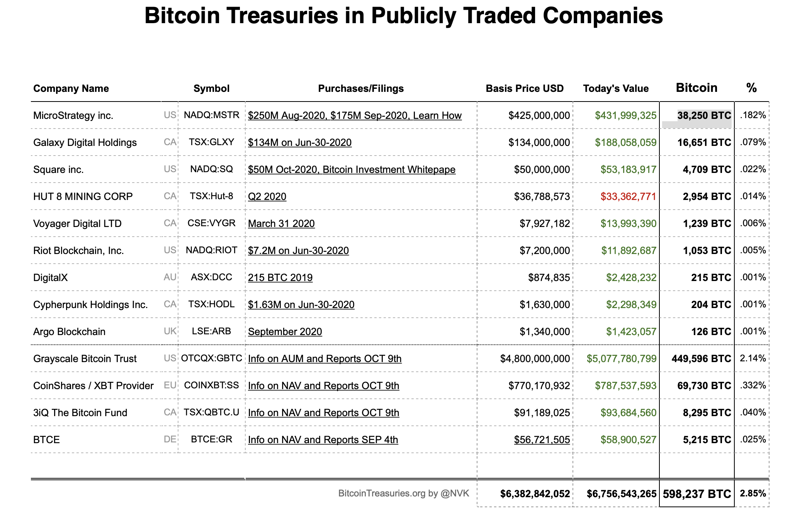This screenshot has width=812, height=525.
Task: Open HUT 8 Q2 2020 filing link
Action: click(267, 196)
